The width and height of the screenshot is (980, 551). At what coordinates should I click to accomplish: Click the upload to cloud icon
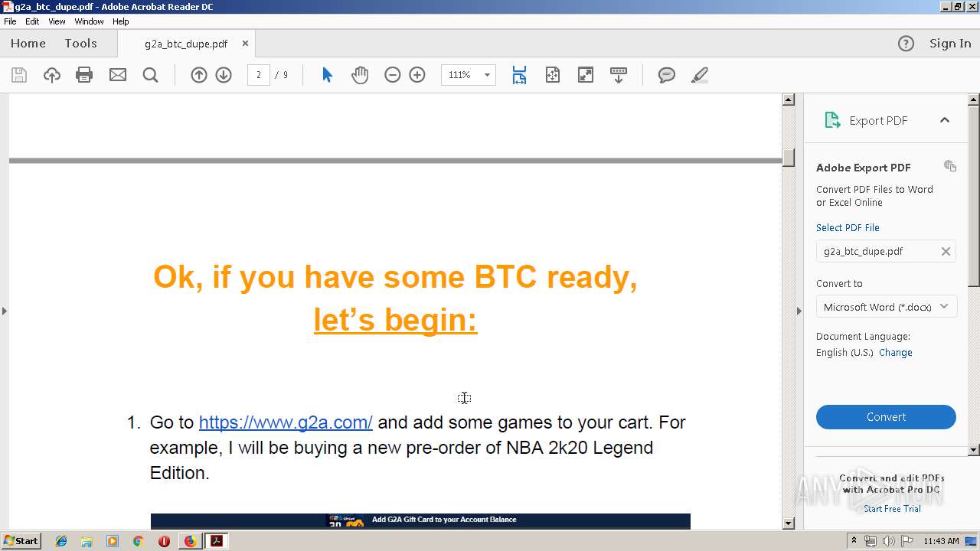click(x=51, y=75)
